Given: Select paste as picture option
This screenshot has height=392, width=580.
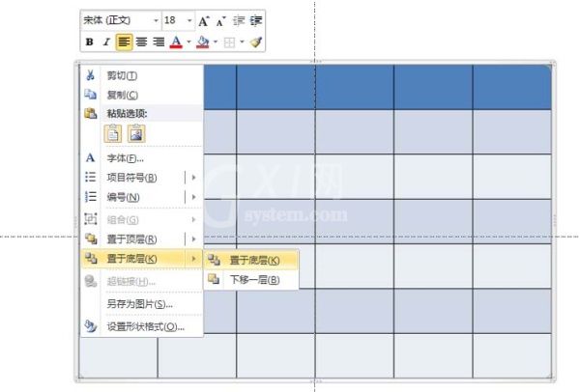Looking at the screenshot, I should coord(136,133).
